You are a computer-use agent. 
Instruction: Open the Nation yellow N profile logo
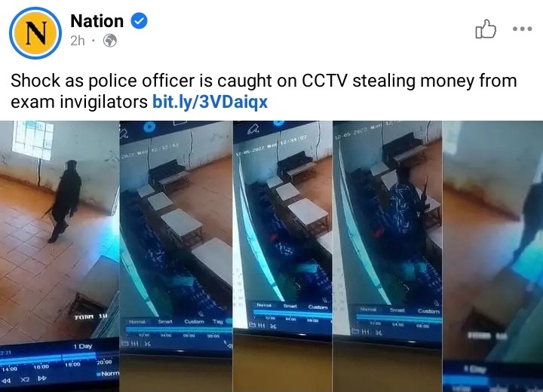(x=35, y=33)
